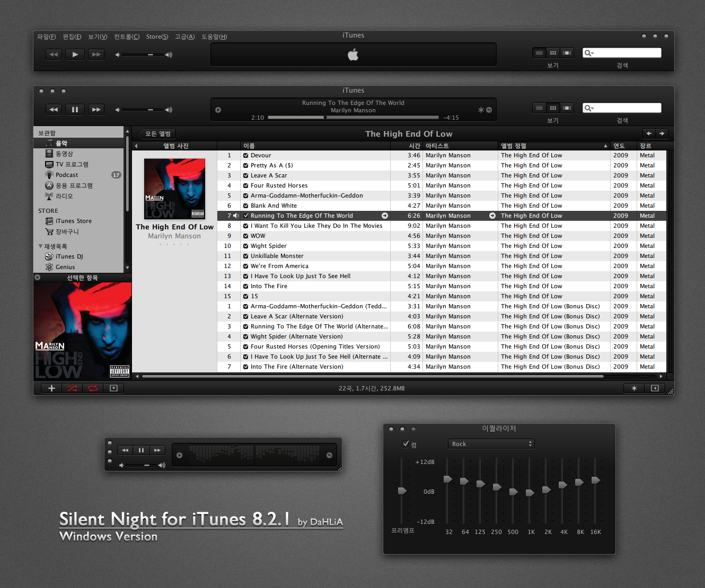Switch to grid view in main window

553,108
